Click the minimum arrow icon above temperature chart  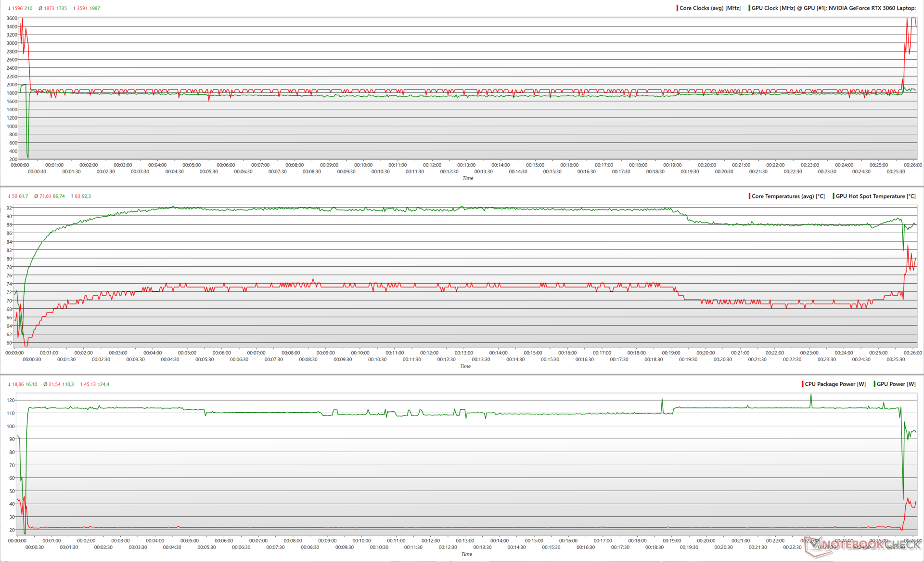[9, 196]
